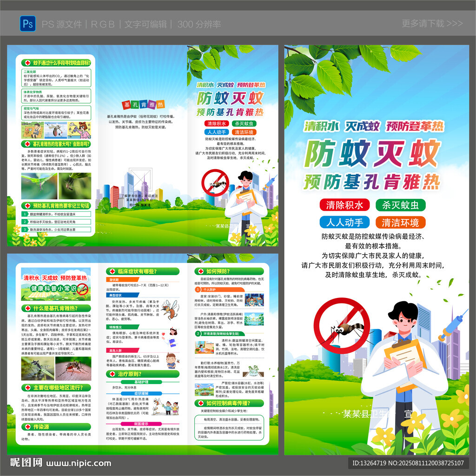Click the no-mosquito sign on the large poster
Screen dimensions: 476x476
(342, 326)
